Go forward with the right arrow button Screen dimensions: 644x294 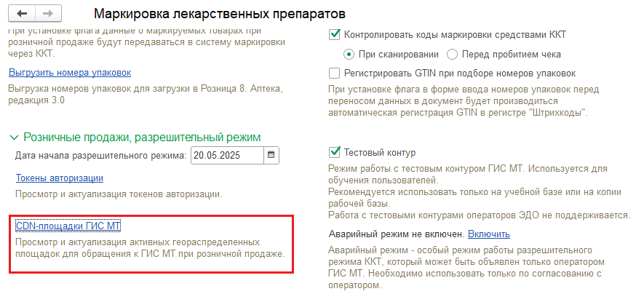tap(49, 14)
